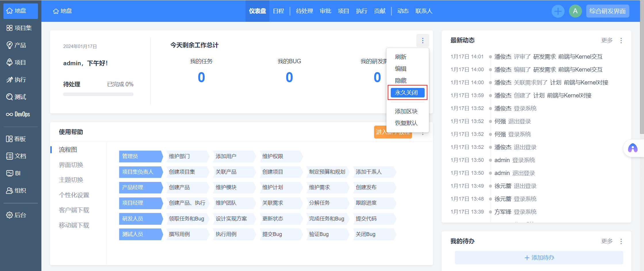
Task: Click the blue plus quick-create icon
Action: (558, 11)
